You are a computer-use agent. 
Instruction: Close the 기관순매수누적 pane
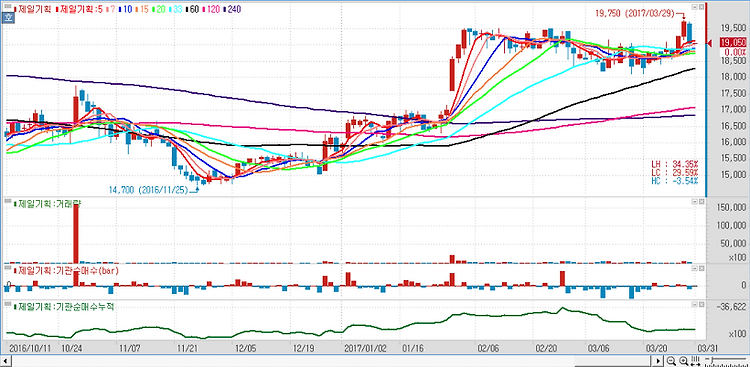tap(701, 304)
